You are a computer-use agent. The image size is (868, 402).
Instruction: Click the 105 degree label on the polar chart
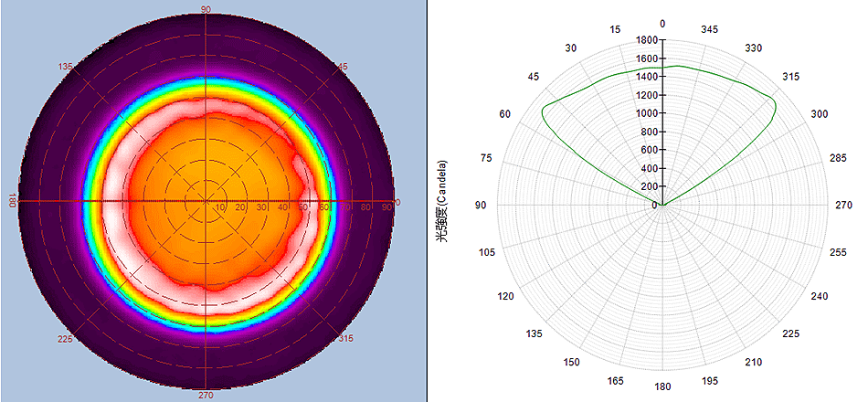pos(487,252)
